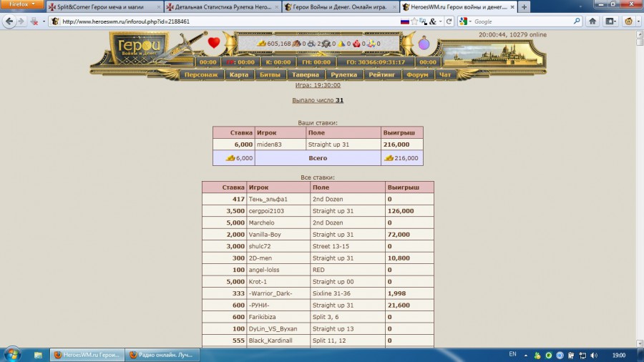Click the Home icon in Firefox toolbar
The image size is (644, 362).
[592, 21]
